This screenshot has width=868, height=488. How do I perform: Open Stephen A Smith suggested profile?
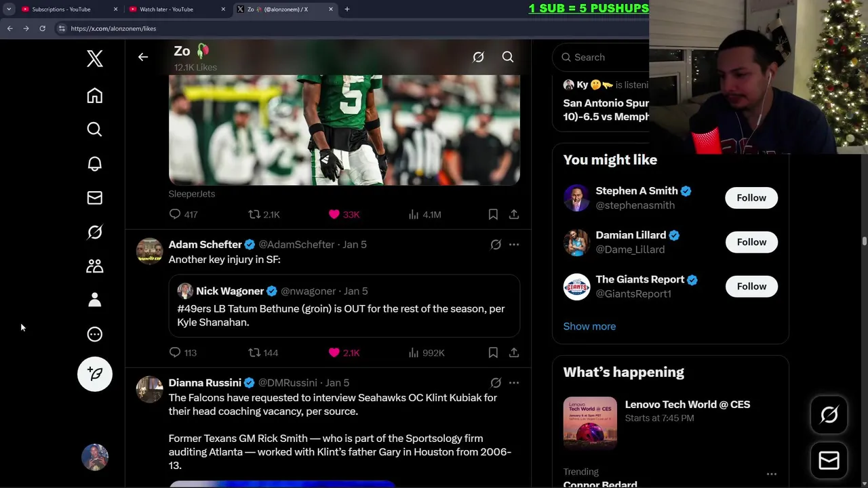coord(637,191)
